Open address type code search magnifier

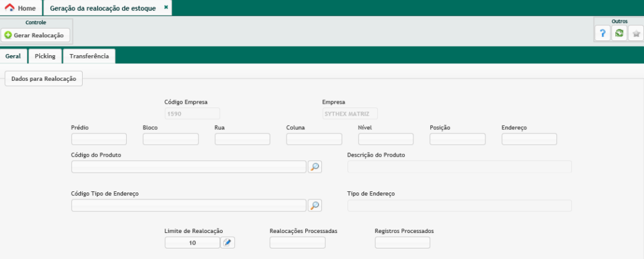pos(315,206)
